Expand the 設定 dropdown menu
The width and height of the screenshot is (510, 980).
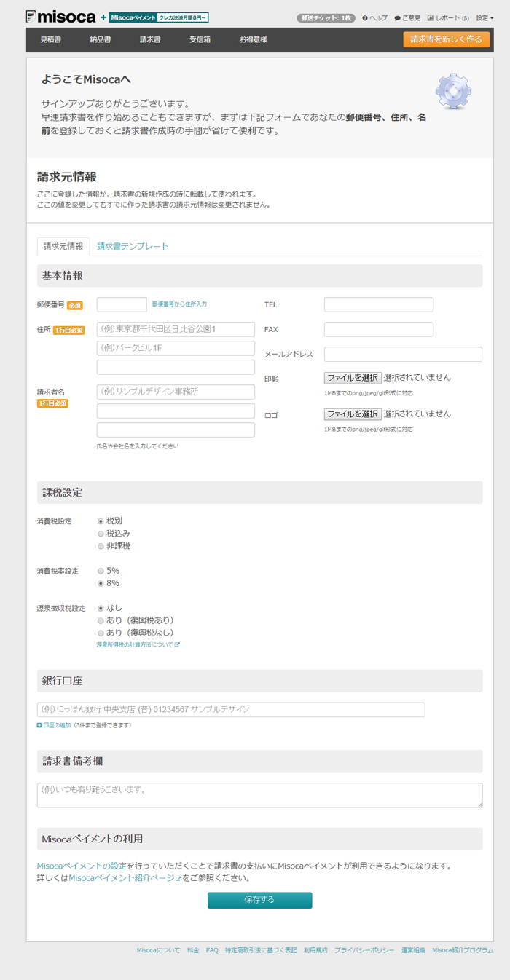pyautogui.click(x=484, y=17)
